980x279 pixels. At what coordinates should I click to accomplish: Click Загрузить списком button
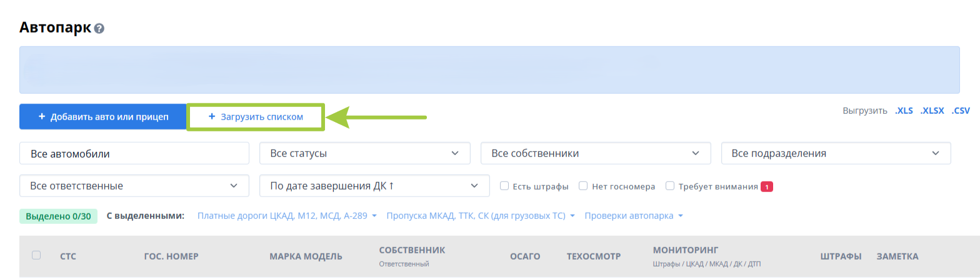(255, 117)
